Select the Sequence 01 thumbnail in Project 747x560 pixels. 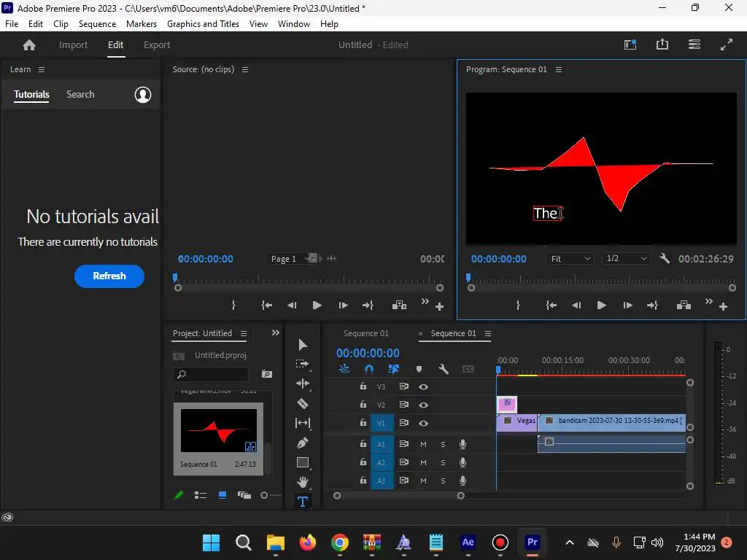tap(219, 430)
